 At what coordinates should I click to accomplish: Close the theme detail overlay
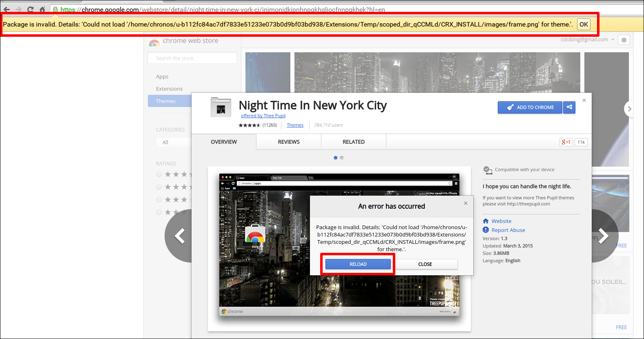(584, 100)
